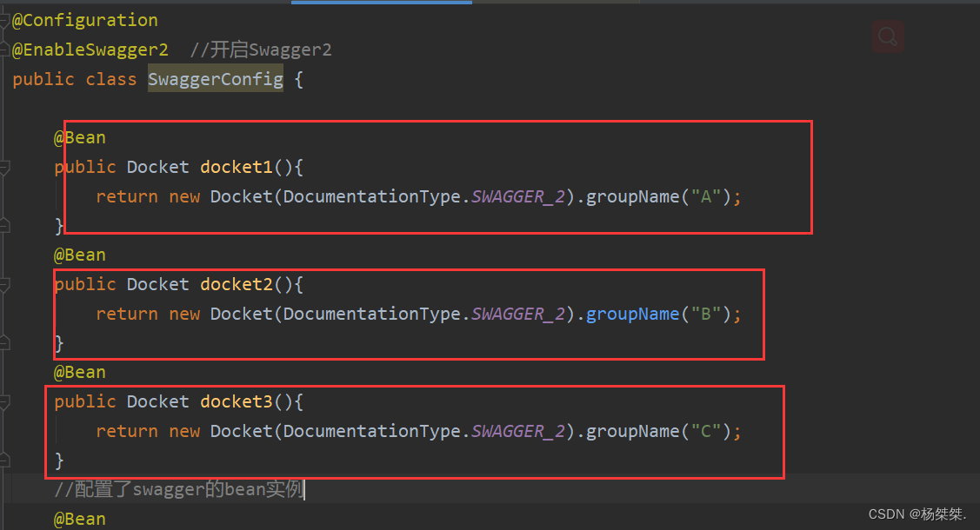980x530 pixels.
Task: Click the @Bean annotation above docket2
Action: coord(80,255)
